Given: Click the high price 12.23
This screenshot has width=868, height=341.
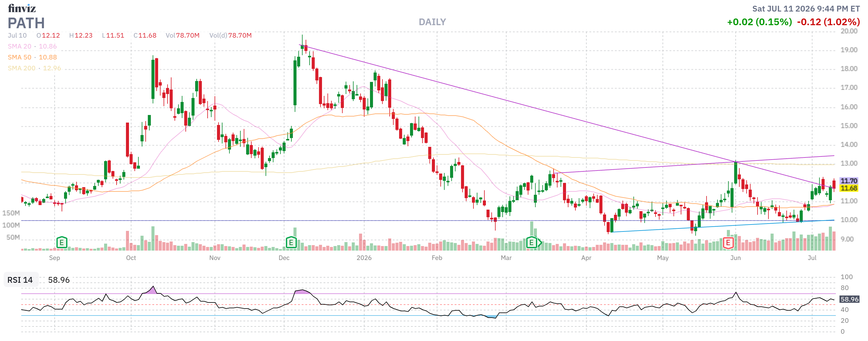Looking at the screenshot, I should [83, 35].
